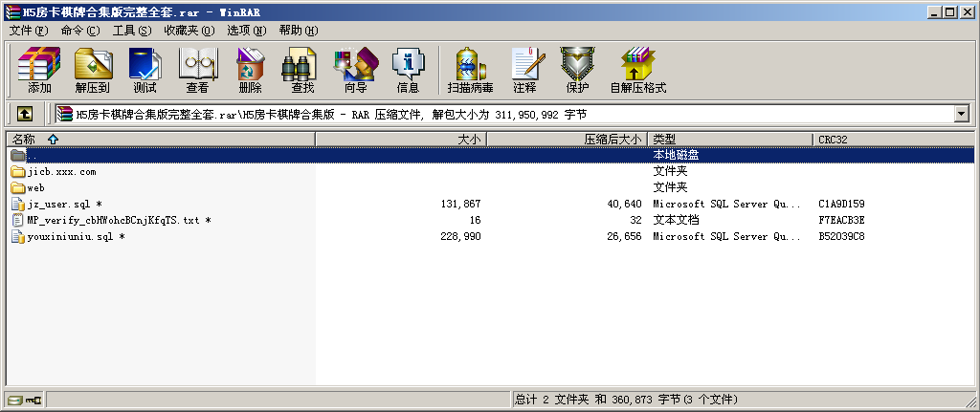
Task: Click the 自解压格式 (SFX) icon
Action: tap(637, 70)
